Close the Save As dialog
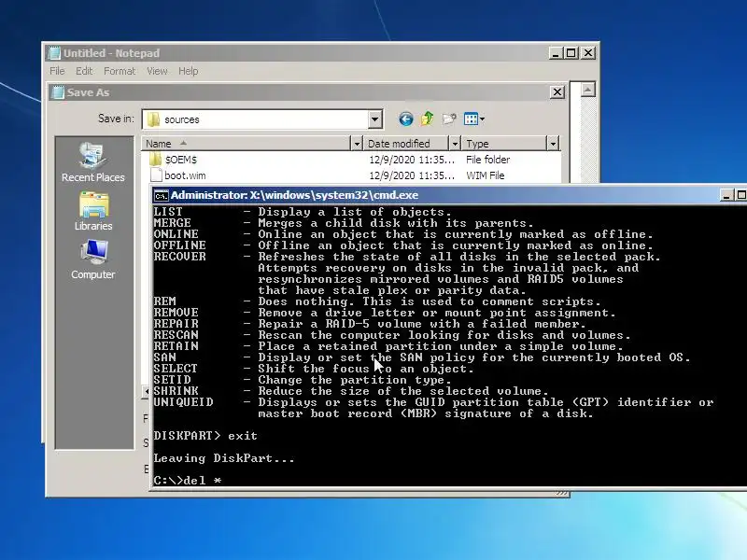The height and width of the screenshot is (560, 747). pyautogui.click(x=557, y=91)
